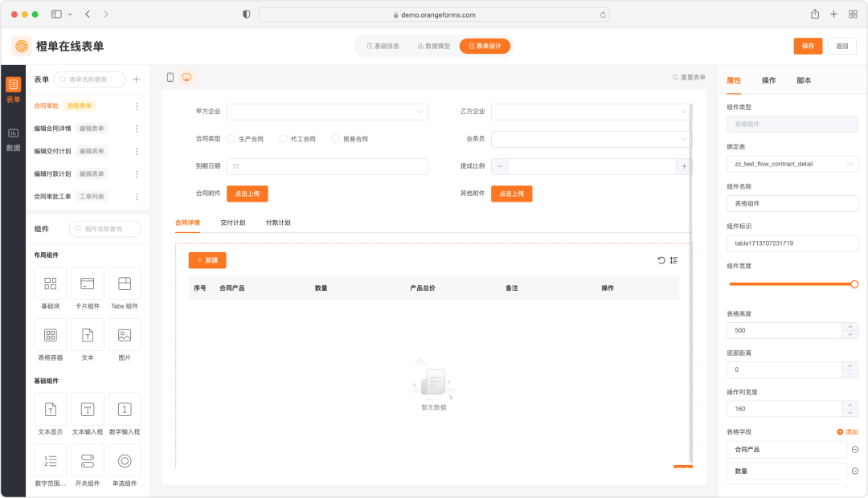Image resolution: width=868 pixels, height=498 pixels.
Task: Click plus on 提成比例 field
Action: click(x=684, y=166)
